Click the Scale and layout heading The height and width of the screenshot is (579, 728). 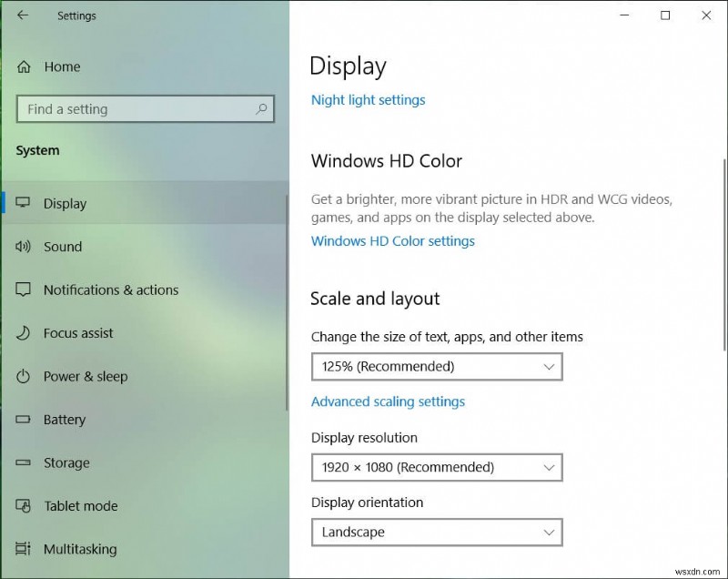(x=375, y=299)
